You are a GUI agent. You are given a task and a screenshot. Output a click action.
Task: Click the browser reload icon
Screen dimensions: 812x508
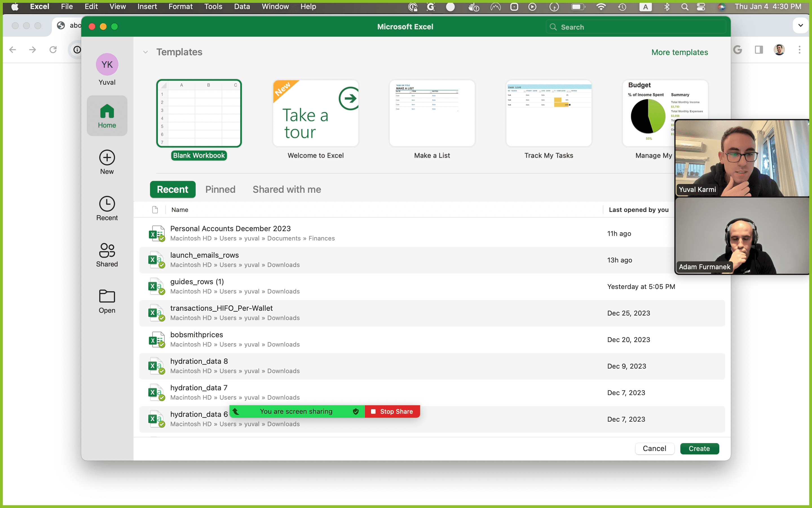(53, 50)
